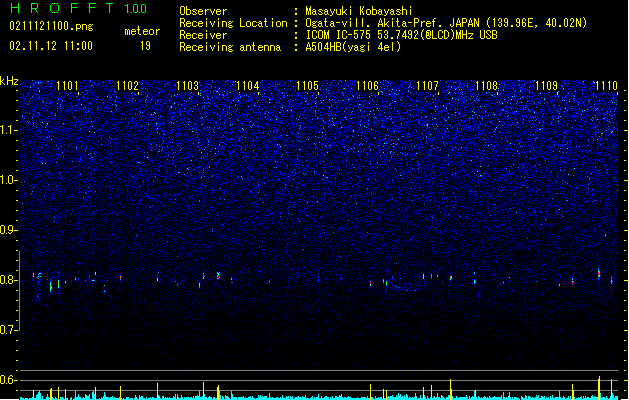This screenshot has height=400, width=629.
Task: Select the meteor count 19
Action: (145, 46)
